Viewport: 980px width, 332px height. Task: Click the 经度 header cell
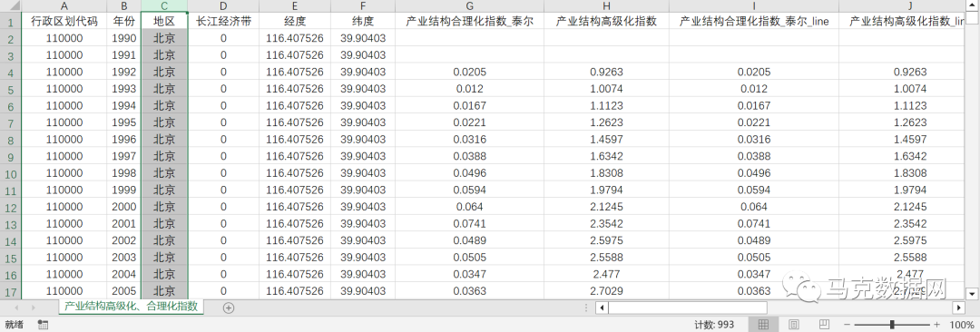click(294, 21)
